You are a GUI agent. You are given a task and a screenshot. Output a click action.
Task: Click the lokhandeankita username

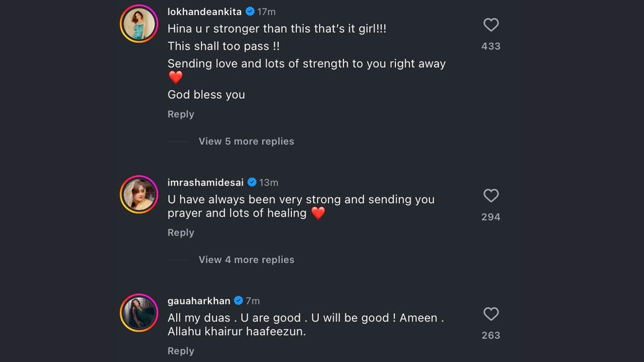tap(204, 11)
